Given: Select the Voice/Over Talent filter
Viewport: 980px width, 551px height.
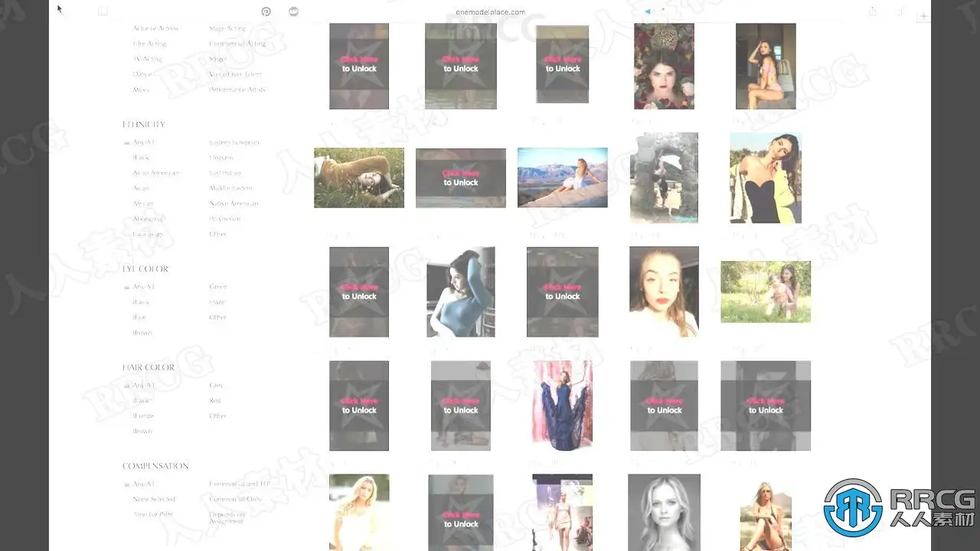Looking at the screenshot, I should 235,74.
